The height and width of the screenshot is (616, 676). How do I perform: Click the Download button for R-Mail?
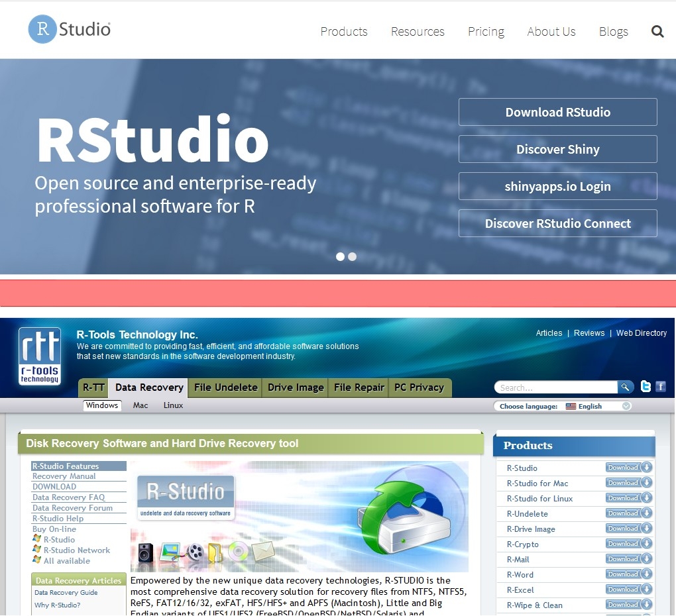pyautogui.click(x=628, y=559)
